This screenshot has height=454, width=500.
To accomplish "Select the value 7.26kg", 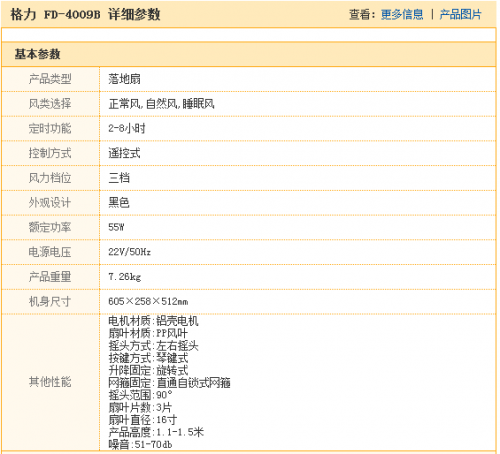I will click(125, 277).
